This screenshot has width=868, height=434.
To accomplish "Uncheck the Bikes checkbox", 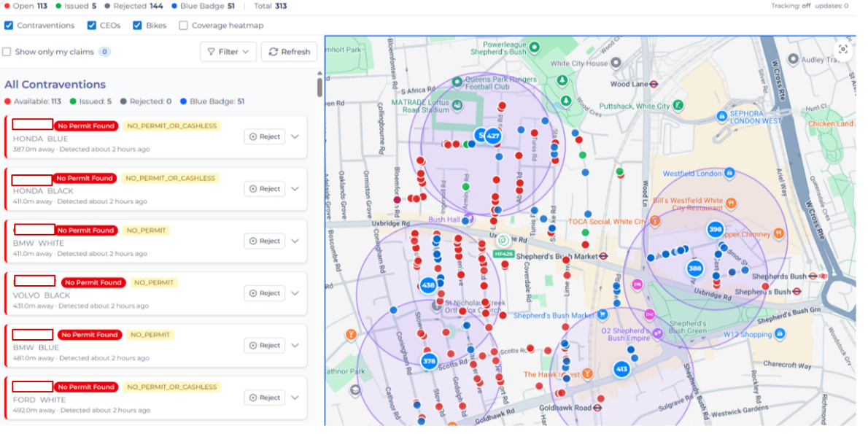I will pyautogui.click(x=137, y=26).
